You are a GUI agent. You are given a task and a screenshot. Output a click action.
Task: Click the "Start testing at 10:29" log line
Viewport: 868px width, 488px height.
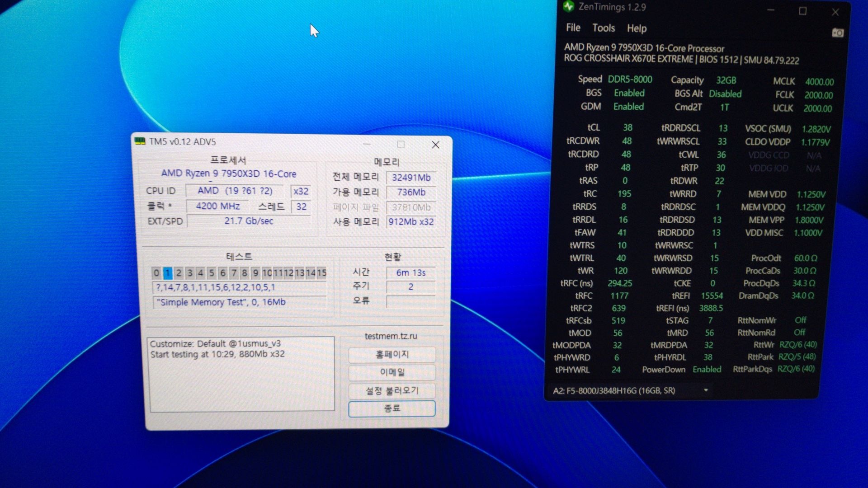217,354
